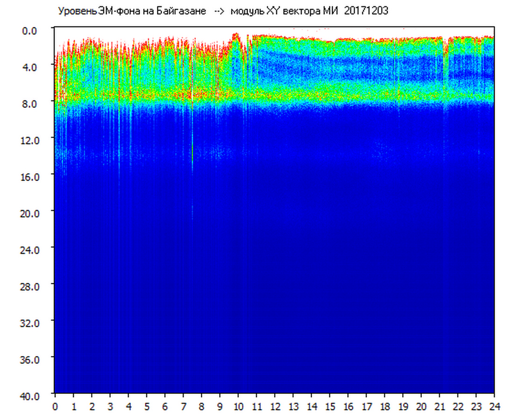Screen dimensions: 512x420
Task: Select hour 6 on the horizontal axis
Action: tap(165, 406)
